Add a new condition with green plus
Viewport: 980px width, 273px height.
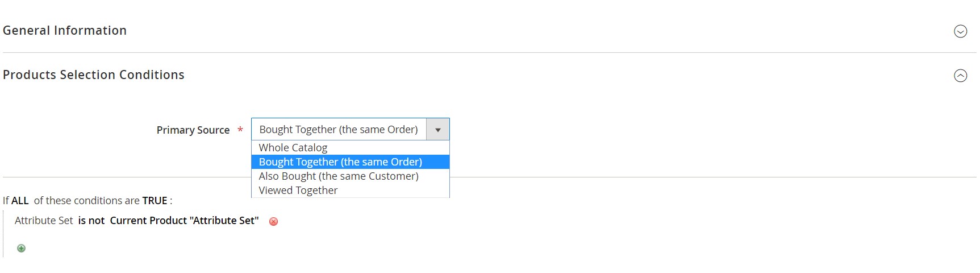pos(21,248)
